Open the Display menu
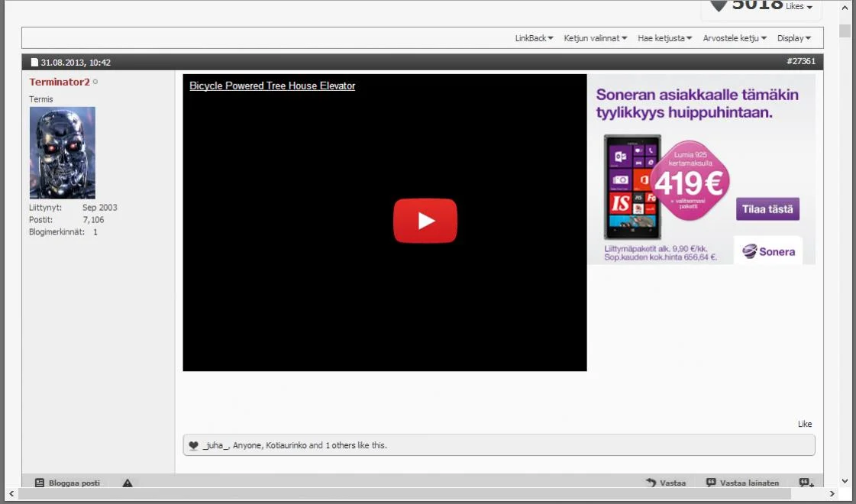Viewport: 856px width, 504px height. [794, 38]
